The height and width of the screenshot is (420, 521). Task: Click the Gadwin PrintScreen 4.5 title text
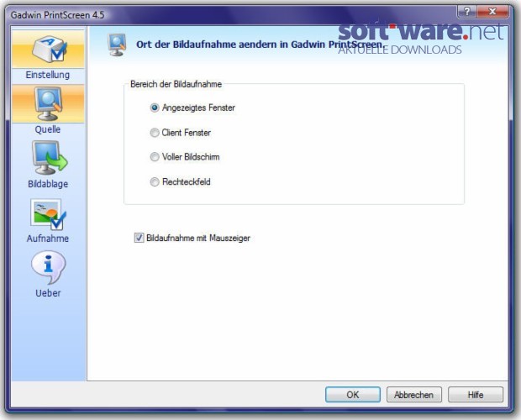click(57, 15)
